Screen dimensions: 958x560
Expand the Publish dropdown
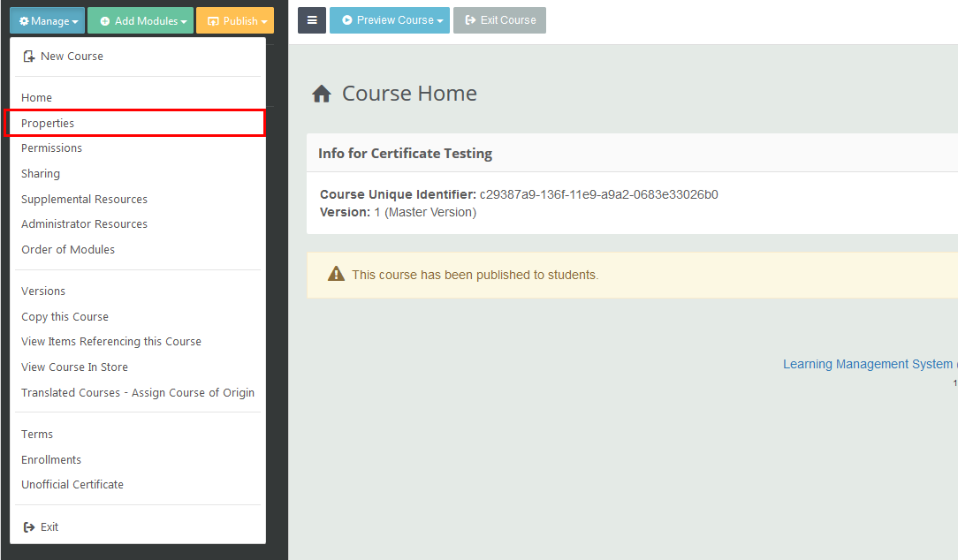[x=235, y=19]
